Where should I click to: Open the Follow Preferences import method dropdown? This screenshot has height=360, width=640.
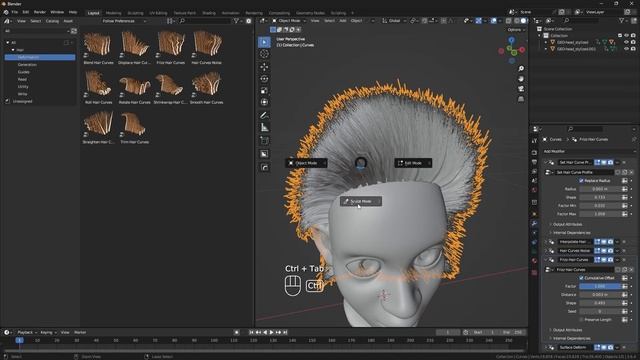tap(124, 21)
